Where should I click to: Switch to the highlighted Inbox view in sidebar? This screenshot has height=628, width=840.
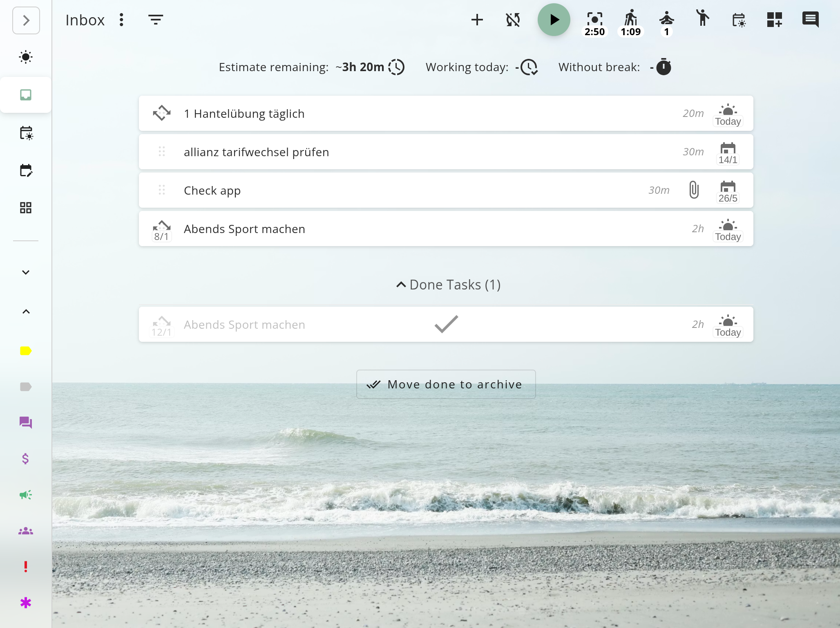(26, 94)
